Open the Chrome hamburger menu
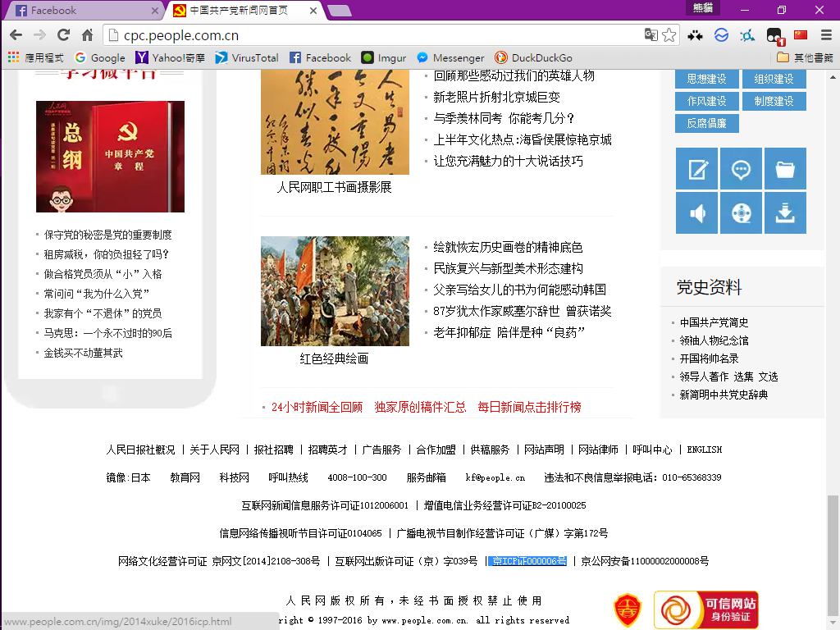This screenshot has width=840, height=630. (826, 35)
